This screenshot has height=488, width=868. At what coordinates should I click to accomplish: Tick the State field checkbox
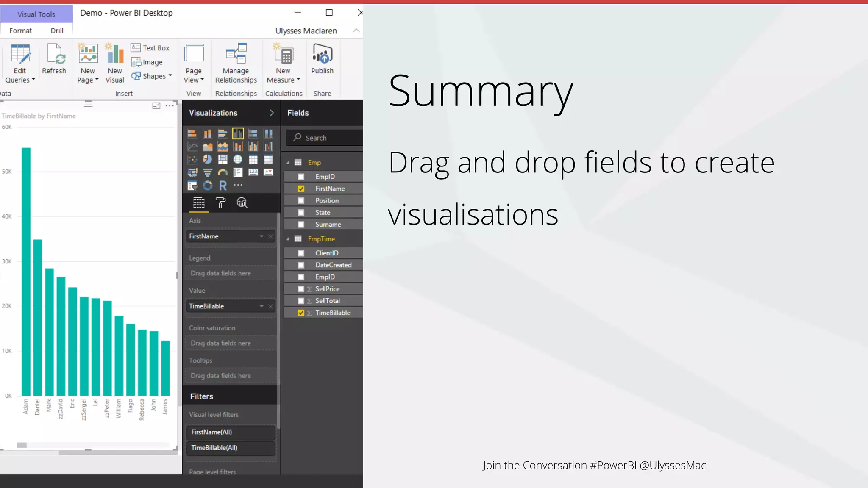click(x=301, y=212)
